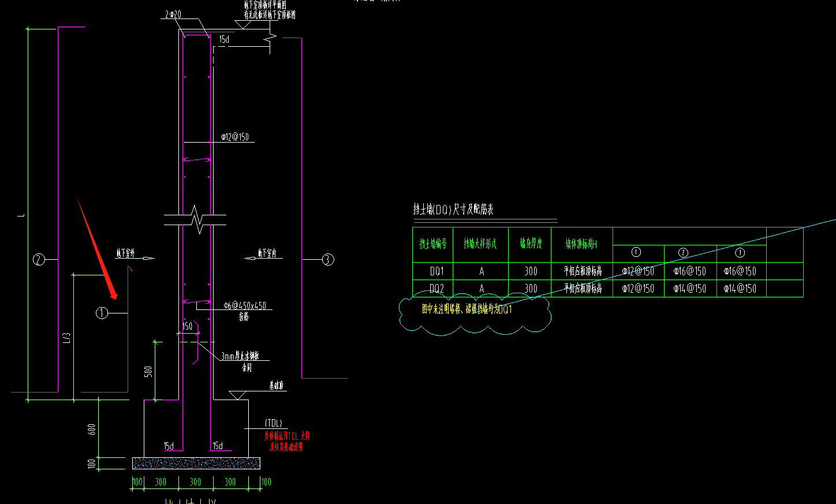The image size is (836, 504).
Task: Select the circled 2 rebar marker on section
Action: click(x=39, y=259)
